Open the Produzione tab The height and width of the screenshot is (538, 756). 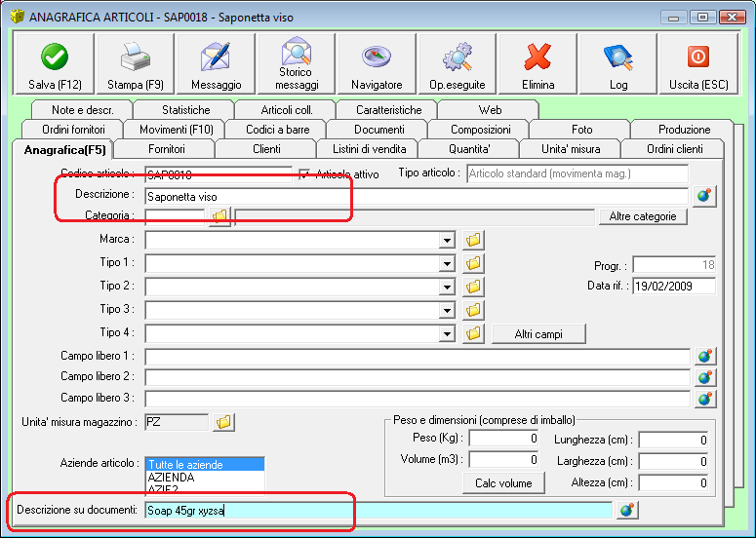point(684,130)
